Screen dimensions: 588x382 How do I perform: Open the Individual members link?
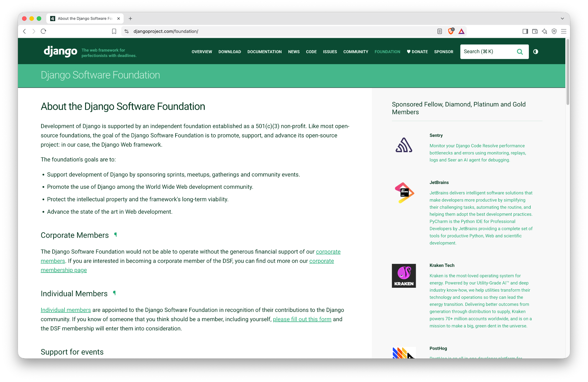pos(66,310)
